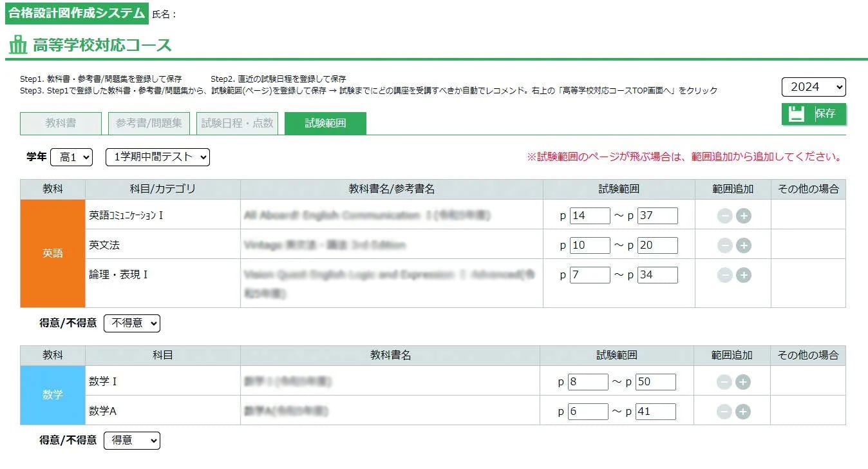Click the school building icon beside course title
The image size is (868, 469).
point(19,44)
